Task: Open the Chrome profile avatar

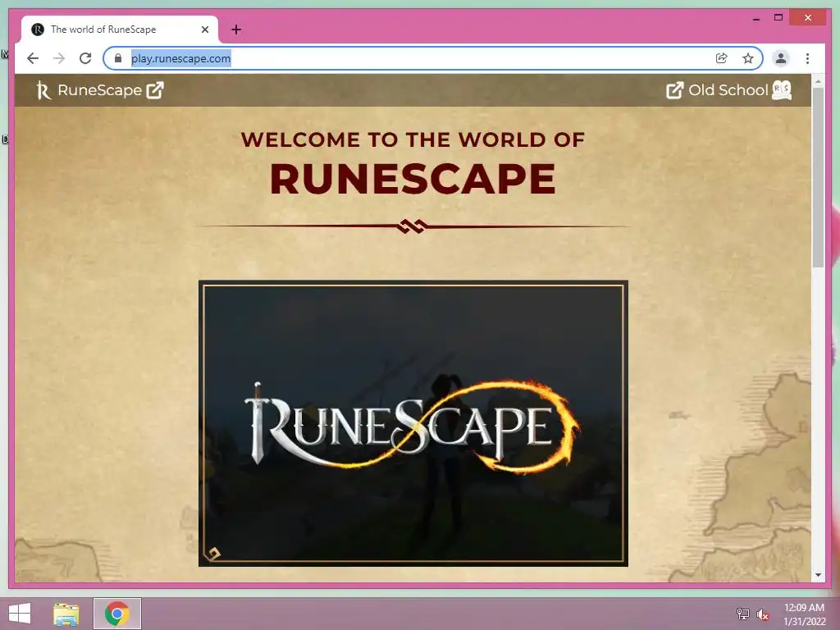Action: (x=781, y=58)
